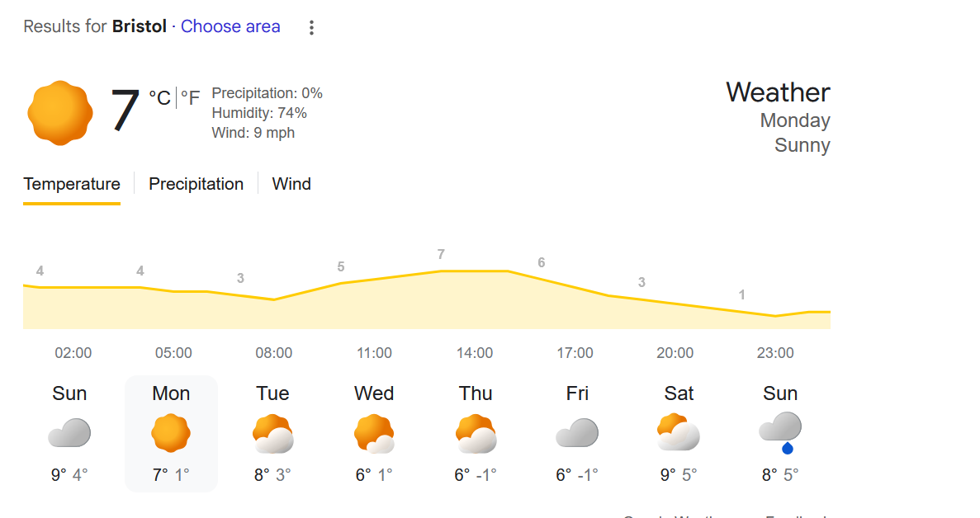The width and height of the screenshot is (980, 518).
Task: Switch units to Celsius
Action: click(160, 99)
